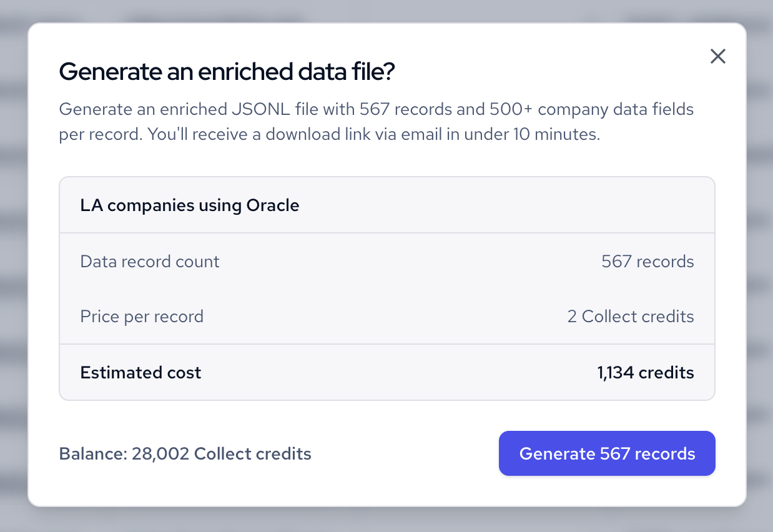Click the Balance: 28,002 Collect credits text
This screenshot has width=773, height=532.
(x=185, y=453)
